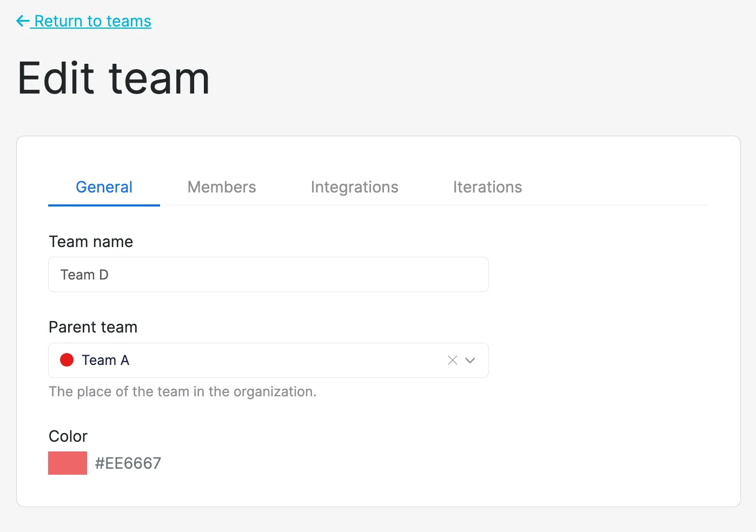Click the red Team A color dot

67,360
